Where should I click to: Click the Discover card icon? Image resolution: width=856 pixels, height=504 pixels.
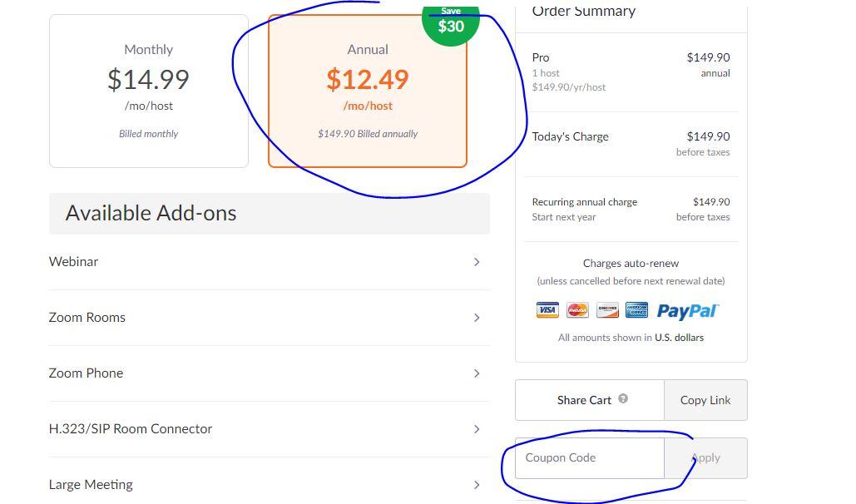point(607,310)
